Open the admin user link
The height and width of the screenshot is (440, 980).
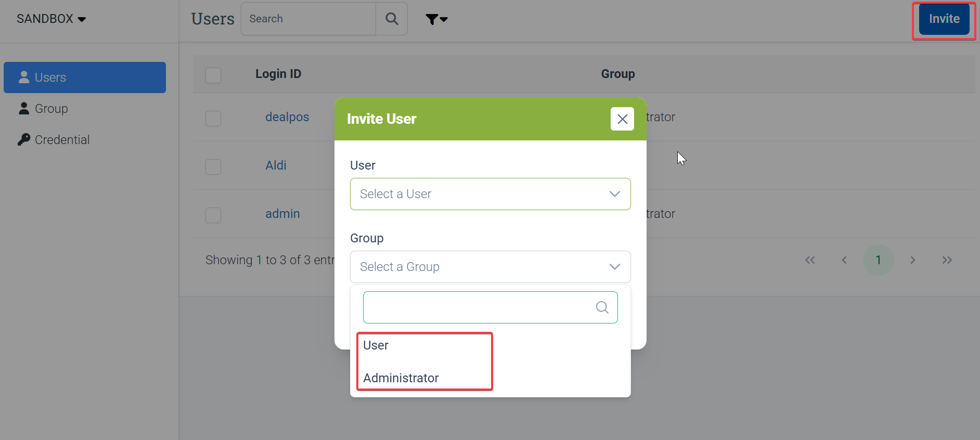[x=282, y=214]
